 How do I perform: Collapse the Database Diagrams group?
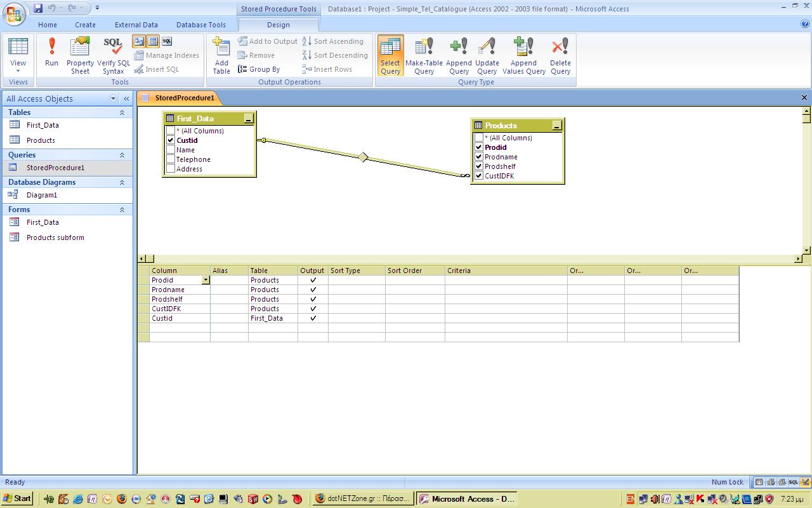[x=122, y=182]
